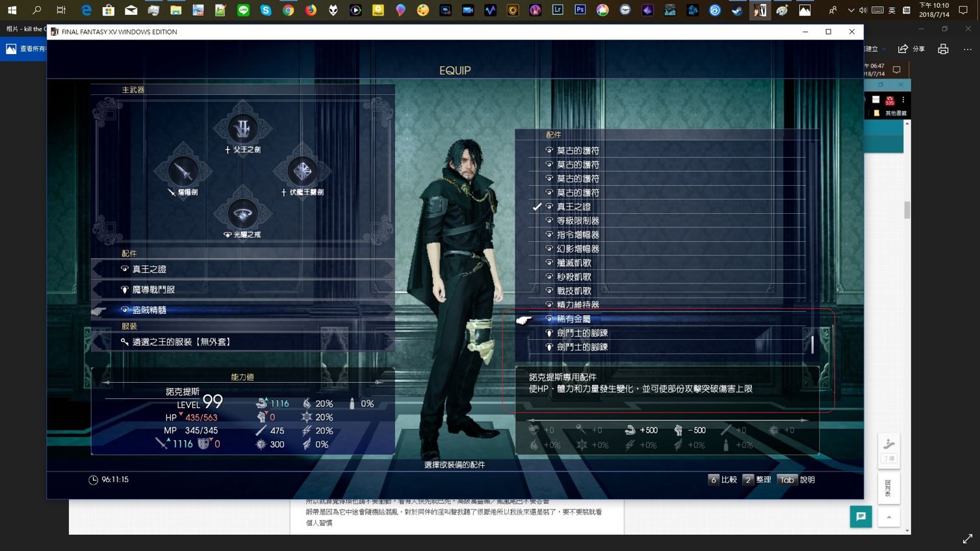980x551 pixels.
Task: Click the accessory list scrollbar handle
Action: coord(812,344)
